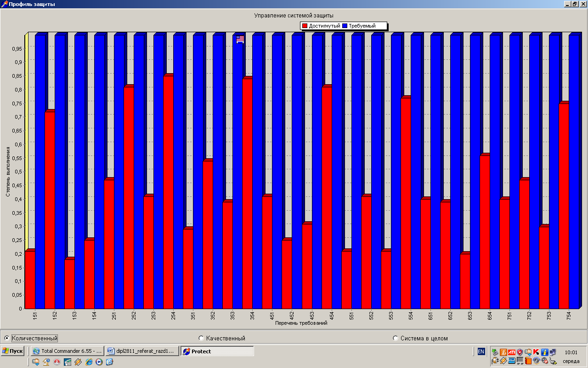Switch to dipl2811_referat Word document in taskbar
Image resolution: width=588 pixels, height=368 pixels.
[142, 351]
